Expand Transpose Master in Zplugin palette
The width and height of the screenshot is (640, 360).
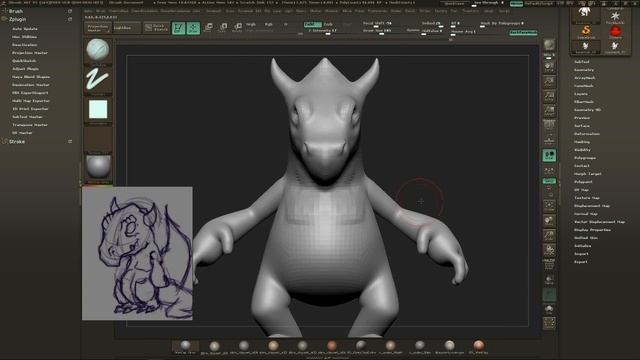click(x=30, y=124)
